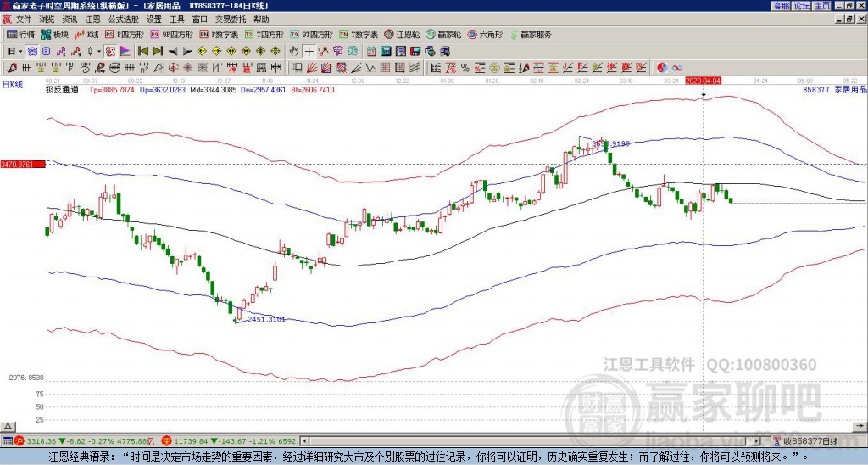
Task: Click the truck icon in toolbar
Action: (x=445, y=52)
